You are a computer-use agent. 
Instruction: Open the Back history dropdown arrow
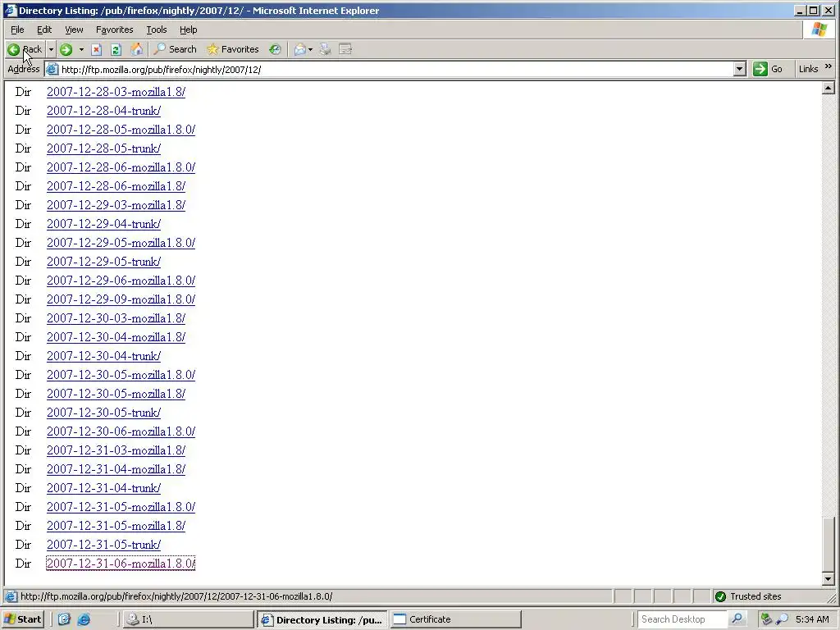(51, 49)
